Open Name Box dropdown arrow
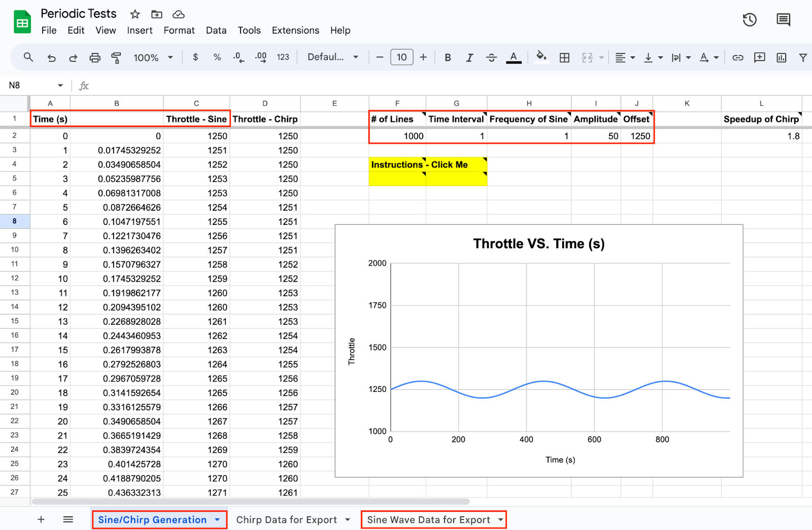This screenshot has width=812, height=530. point(60,85)
